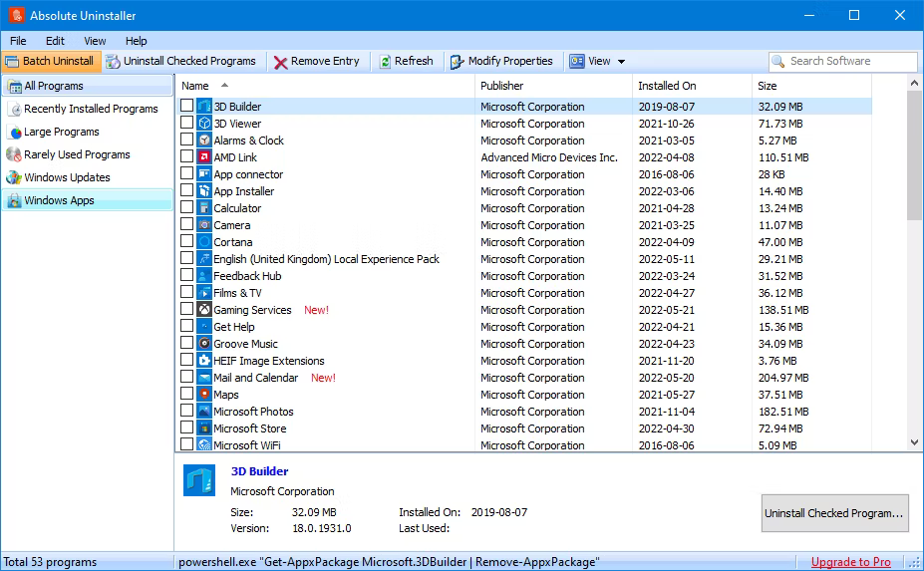Viewport: 924px width, 571px height.
Task: Follow the Upgrade to Pro link
Action: pos(850,562)
